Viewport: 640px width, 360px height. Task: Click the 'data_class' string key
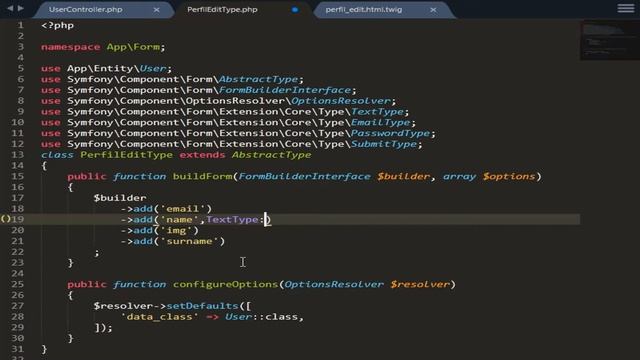coord(160,317)
